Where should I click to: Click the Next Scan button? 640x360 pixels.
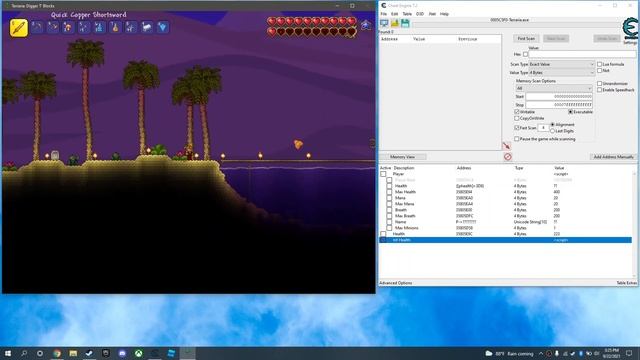(x=556, y=39)
